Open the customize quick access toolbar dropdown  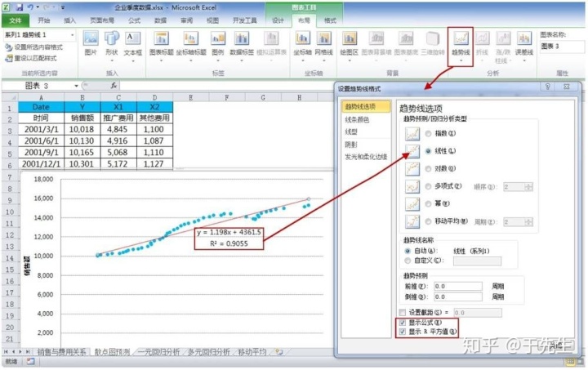[x=63, y=7]
